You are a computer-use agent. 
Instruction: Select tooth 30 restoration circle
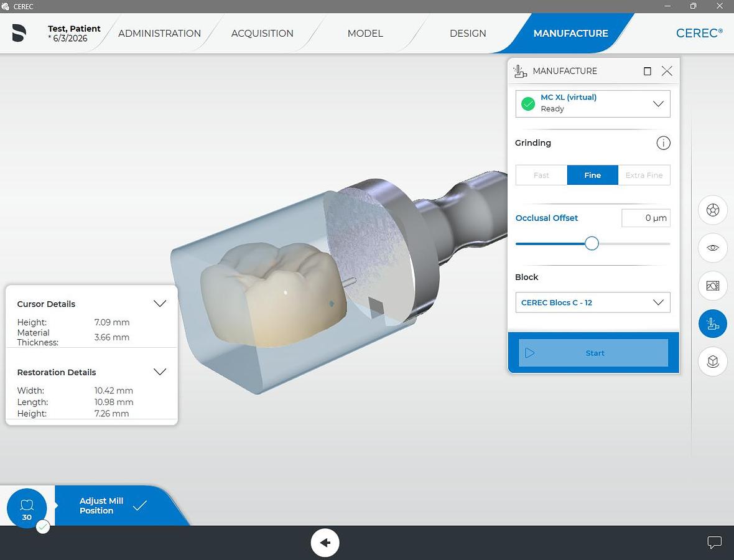pyautogui.click(x=27, y=508)
